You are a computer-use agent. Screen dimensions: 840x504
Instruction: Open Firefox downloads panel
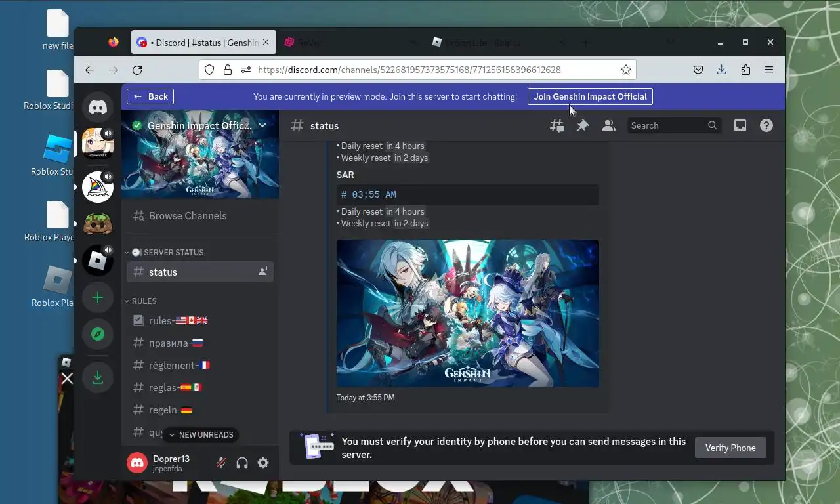click(x=722, y=70)
